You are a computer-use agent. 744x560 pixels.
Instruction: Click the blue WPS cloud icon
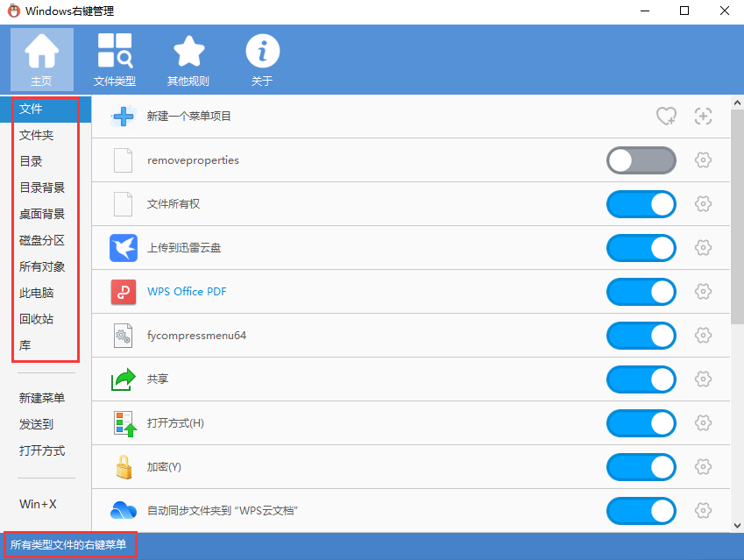124,511
